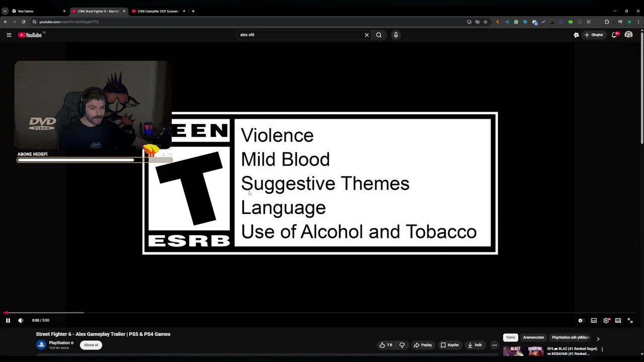Open options menu for BLAZ vs KOBAYAN video
This screenshot has height=362, width=644.
pos(602,349)
